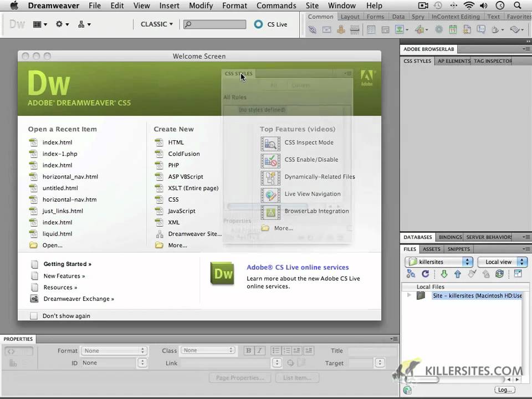Click green Get Files arrow
The width and height of the screenshot is (532, 399).
click(444, 273)
